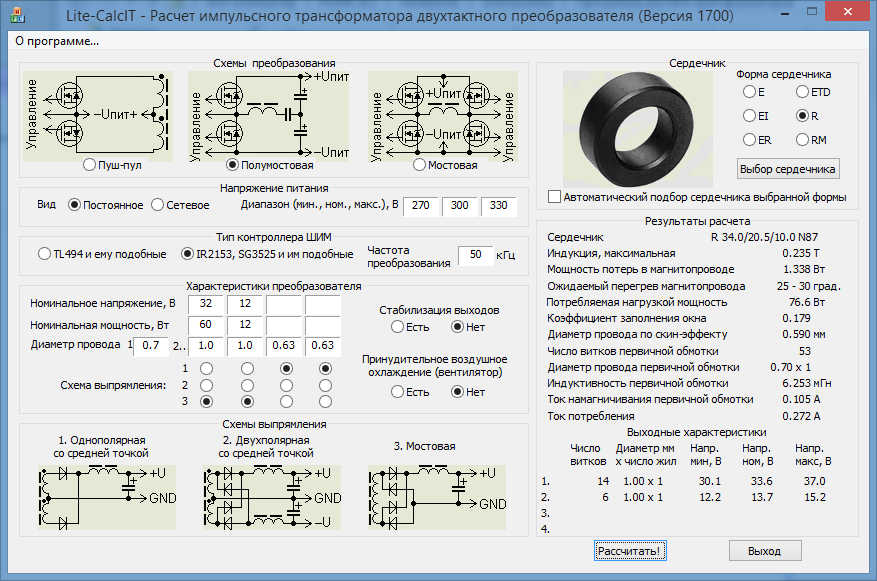The image size is (877, 581).
Task: Select TL494 controller type
Action: point(45,254)
